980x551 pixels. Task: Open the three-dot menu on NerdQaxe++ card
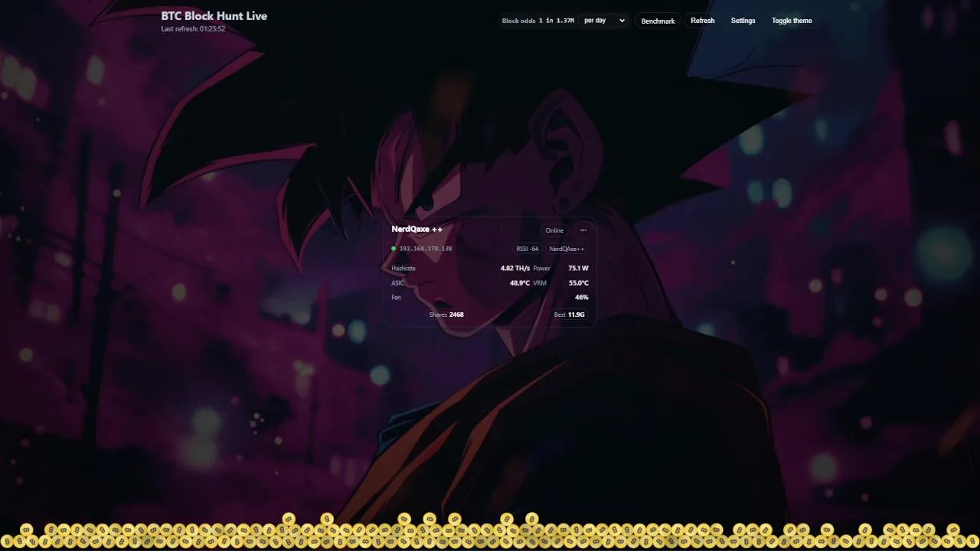pos(583,230)
